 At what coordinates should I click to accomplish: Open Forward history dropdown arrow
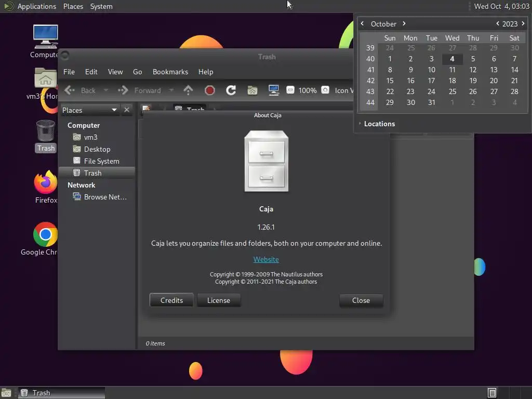click(171, 90)
